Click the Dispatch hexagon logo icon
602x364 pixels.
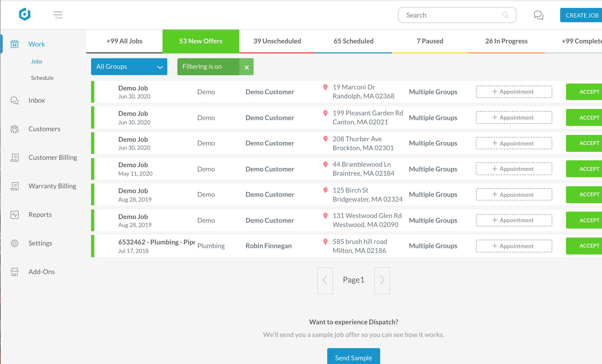(25, 15)
